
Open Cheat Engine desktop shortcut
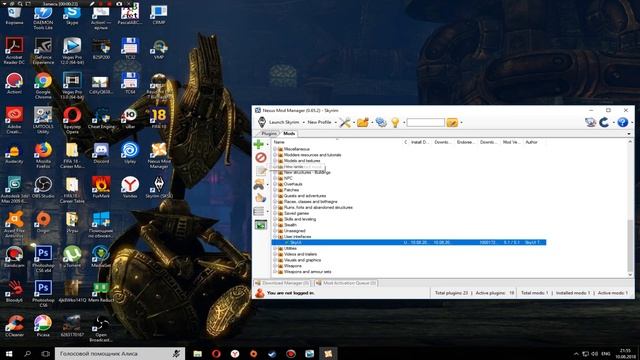click(101, 119)
